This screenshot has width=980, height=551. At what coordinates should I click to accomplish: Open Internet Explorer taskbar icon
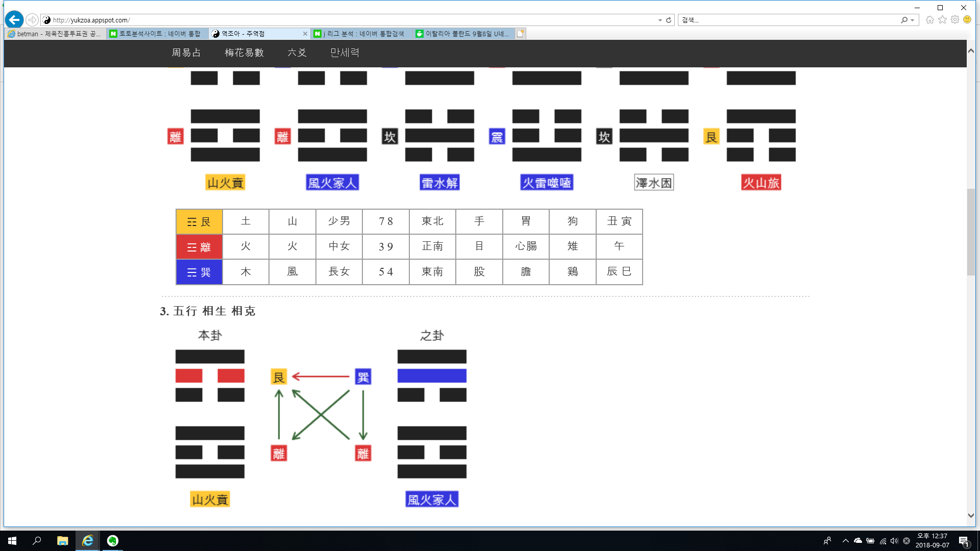[x=88, y=541]
